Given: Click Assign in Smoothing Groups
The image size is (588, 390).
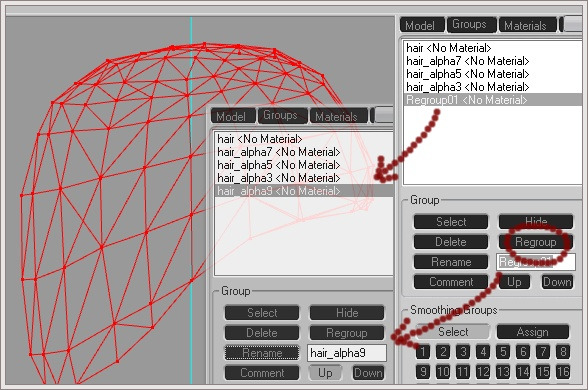Looking at the screenshot, I should 533,332.
